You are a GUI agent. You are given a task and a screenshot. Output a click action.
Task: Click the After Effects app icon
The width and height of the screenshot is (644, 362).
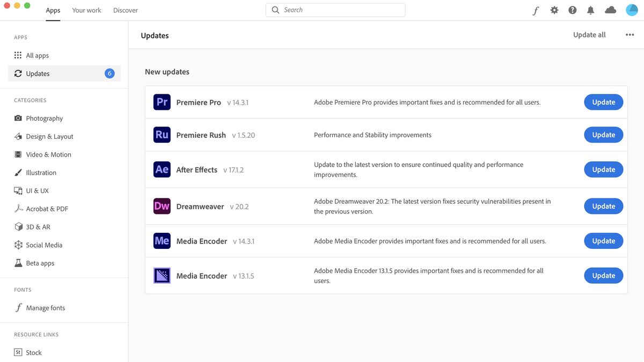click(162, 169)
